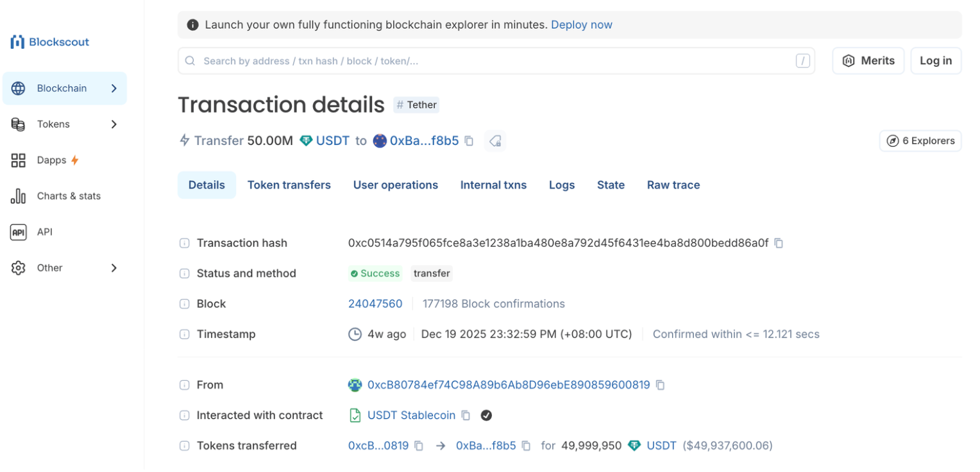Click the verified checkmark beside USDT Stablecoin
The height and width of the screenshot is (472, 980).
coord(486,415)
